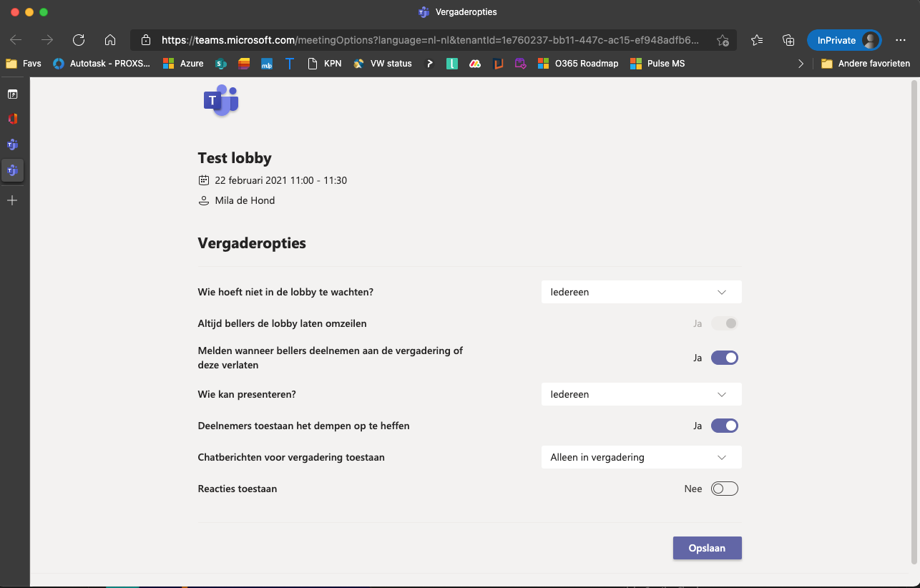The image size is (920, 588).
Task: Open the red and yellow layered bookmark icon
Action: click(x=244, y=64)
